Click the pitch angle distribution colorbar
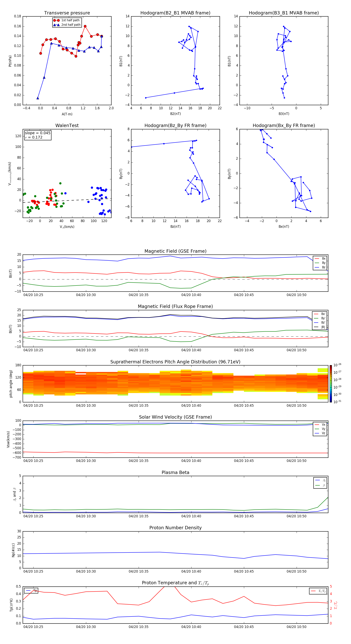Screen dimensions: 351x644 pyautogui.click(x=331, y=383)
